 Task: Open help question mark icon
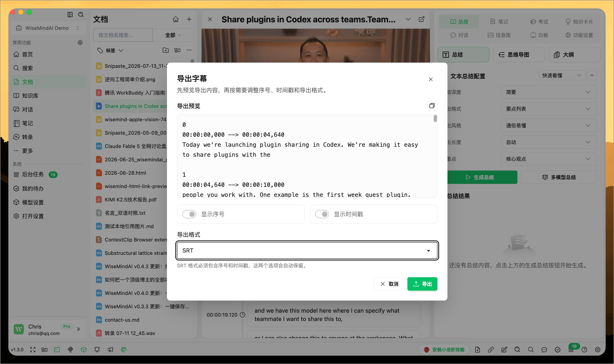coord(584,350)
